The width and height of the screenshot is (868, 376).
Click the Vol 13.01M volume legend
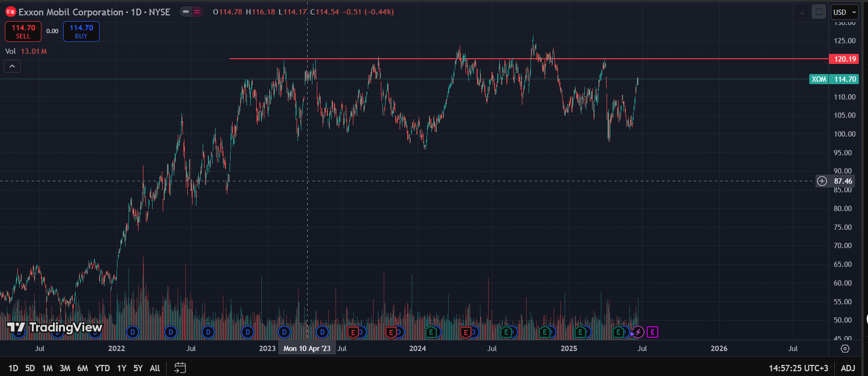pyautogui.click(x=26, y=51)
